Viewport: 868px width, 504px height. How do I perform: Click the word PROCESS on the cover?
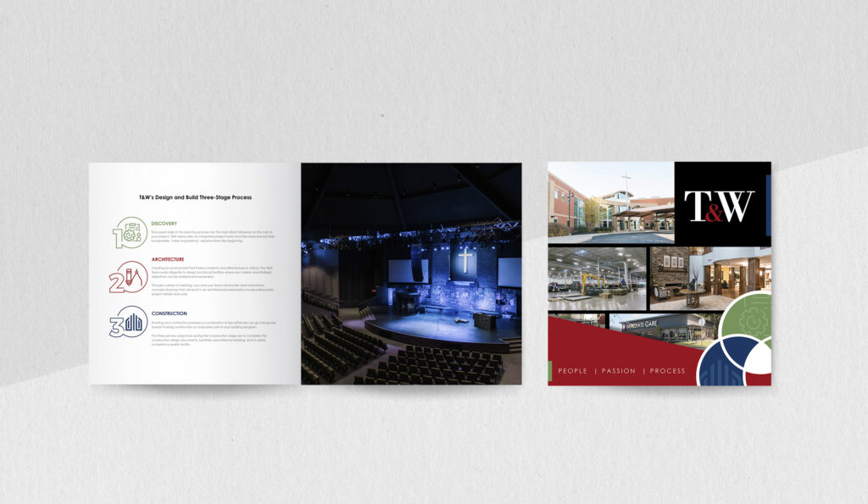click(x=668, y=371)
